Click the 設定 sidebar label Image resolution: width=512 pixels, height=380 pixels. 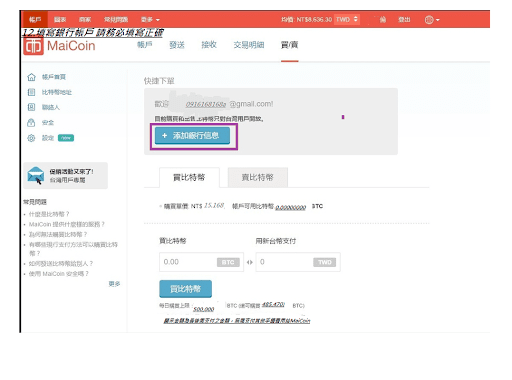coord(48,138)
